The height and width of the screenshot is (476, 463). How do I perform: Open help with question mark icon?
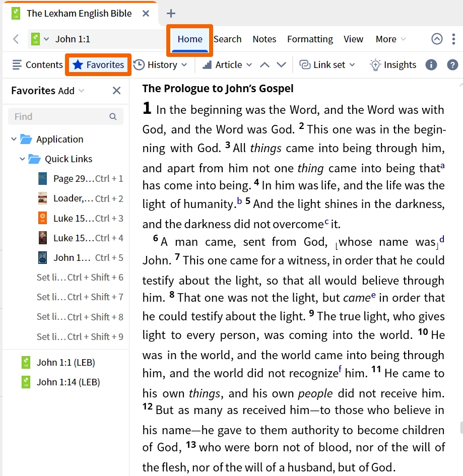coord(452,64)
